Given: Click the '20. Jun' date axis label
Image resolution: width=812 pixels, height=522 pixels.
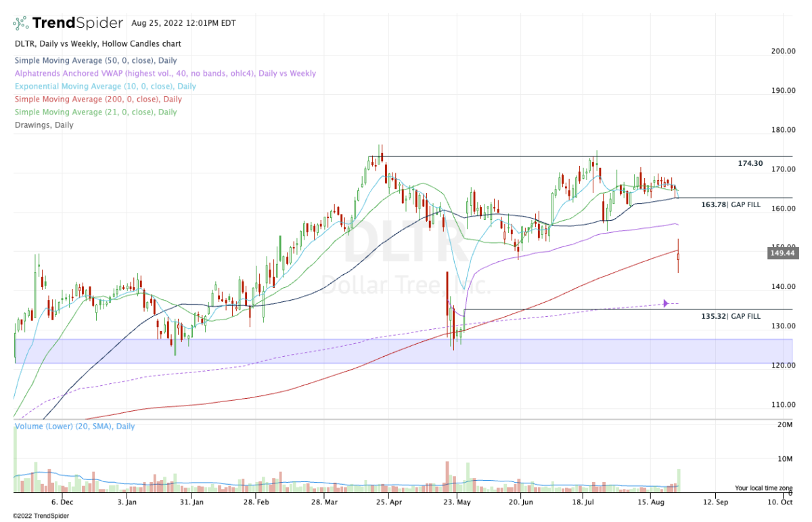Looking at the screenshot, I should pos(520,502).
